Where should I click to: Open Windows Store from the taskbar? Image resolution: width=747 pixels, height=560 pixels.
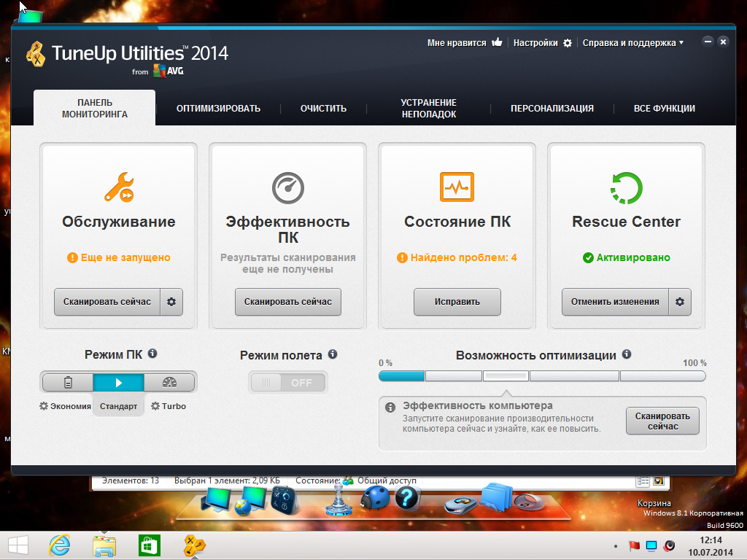click(150, 545)
